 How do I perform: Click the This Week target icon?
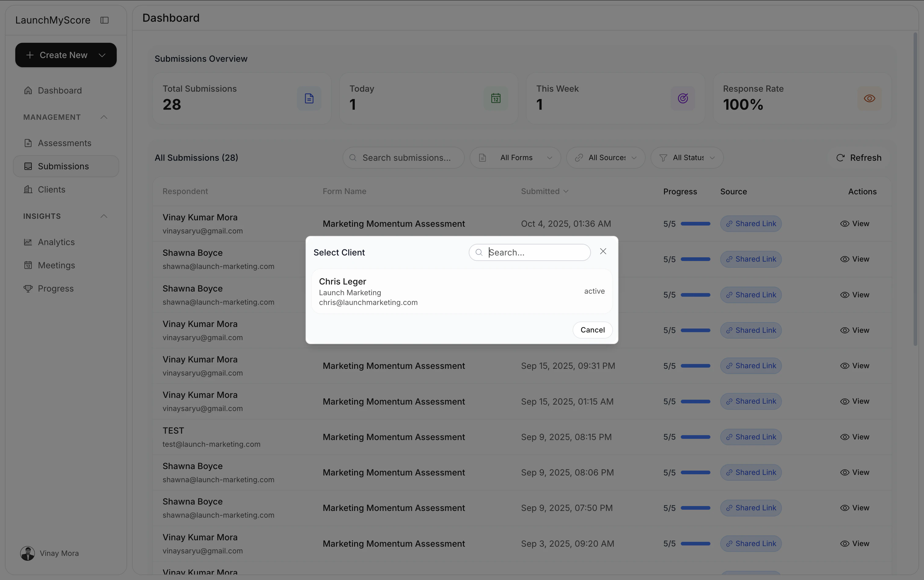tap(682, 98)
